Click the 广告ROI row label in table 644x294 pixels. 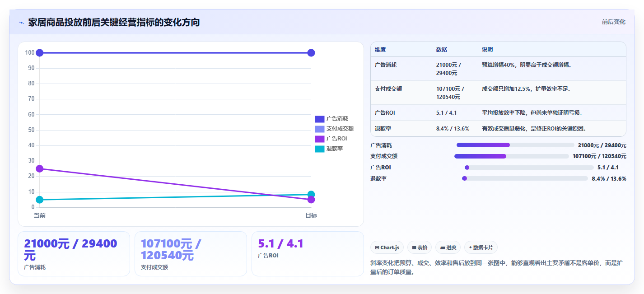coord(385,113)
